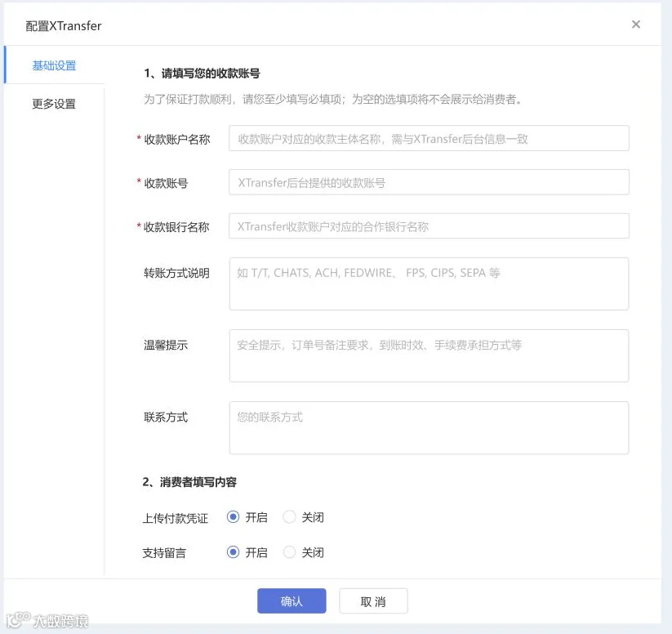Turn off 支持留言 with 关闭 radio
The image size is (672, 634).
click(289, 552)
